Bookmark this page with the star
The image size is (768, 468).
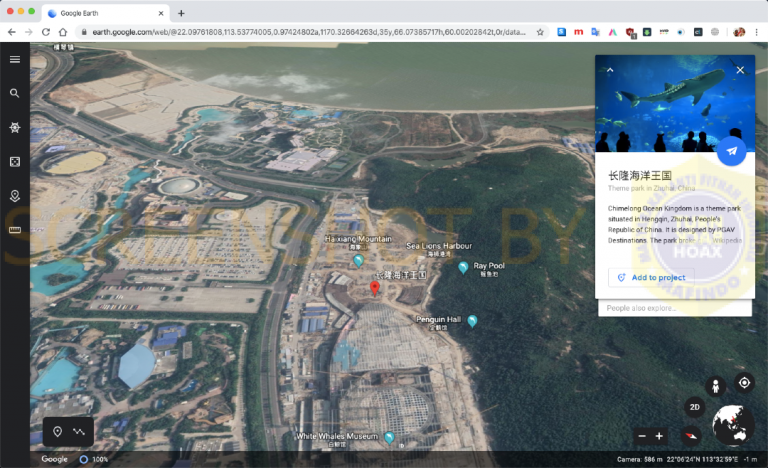540,32
